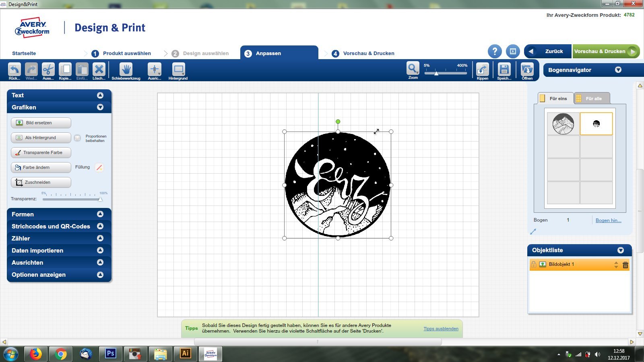This screenshot has width=644, height=362.
Task: Open Photoshop from the taskbar
Action: pyautogui.click(x=110, y=354)
